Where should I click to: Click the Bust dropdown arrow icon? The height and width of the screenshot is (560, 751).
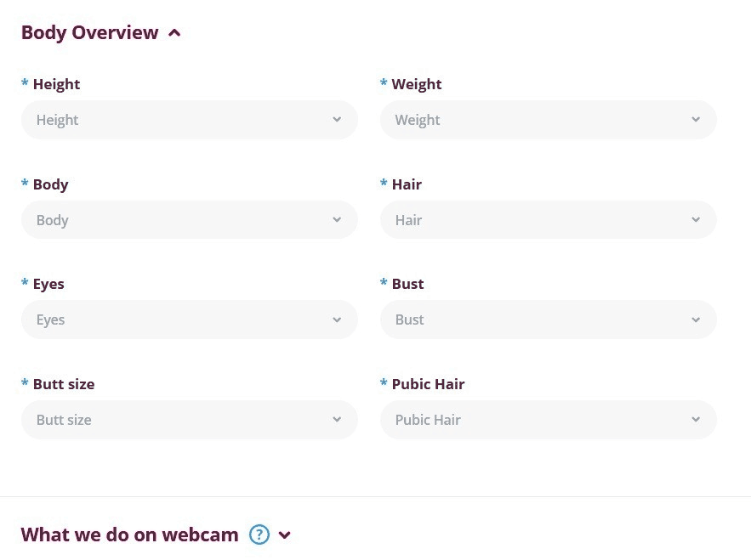click(696, 320)
